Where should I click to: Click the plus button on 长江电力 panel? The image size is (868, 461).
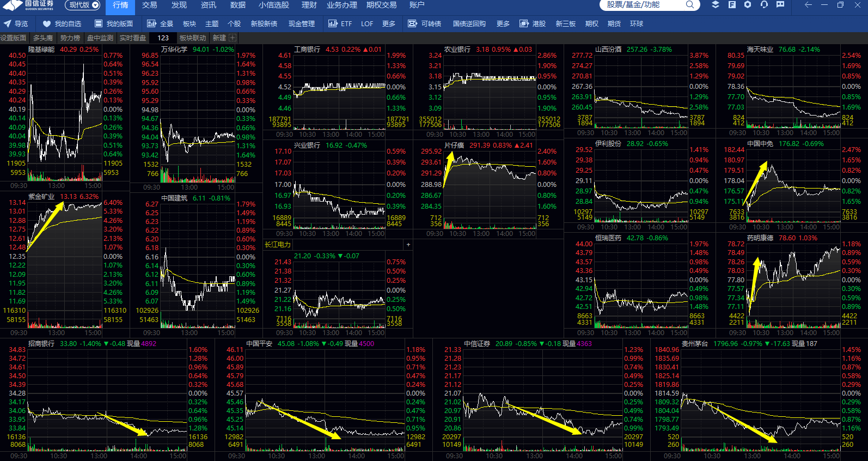pos(408,245)
